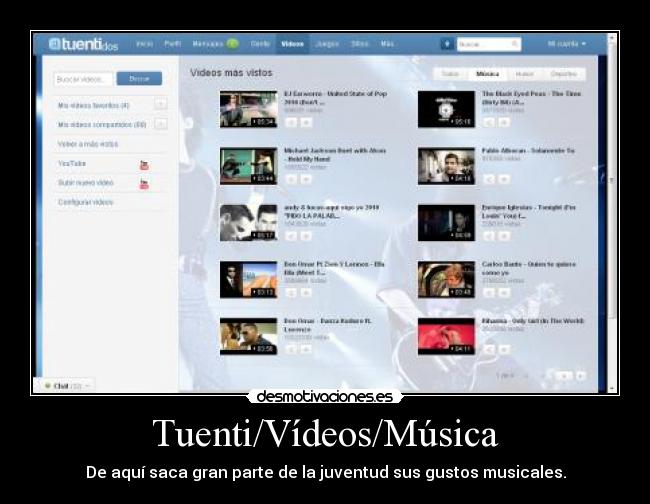This screenshot has width=650, height=504.
Task: Share the Michael Jackson Hold My Hand video
Action: pos(291,179)
